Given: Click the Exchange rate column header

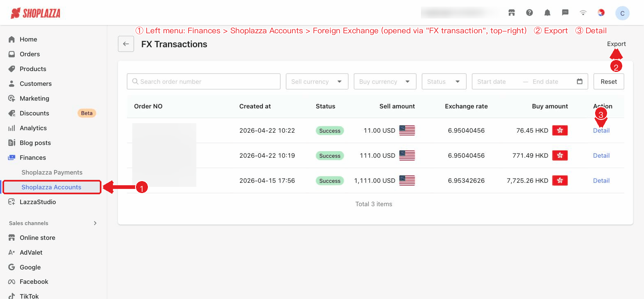Looking at the screenshot, I should click(x=466, y=106).
